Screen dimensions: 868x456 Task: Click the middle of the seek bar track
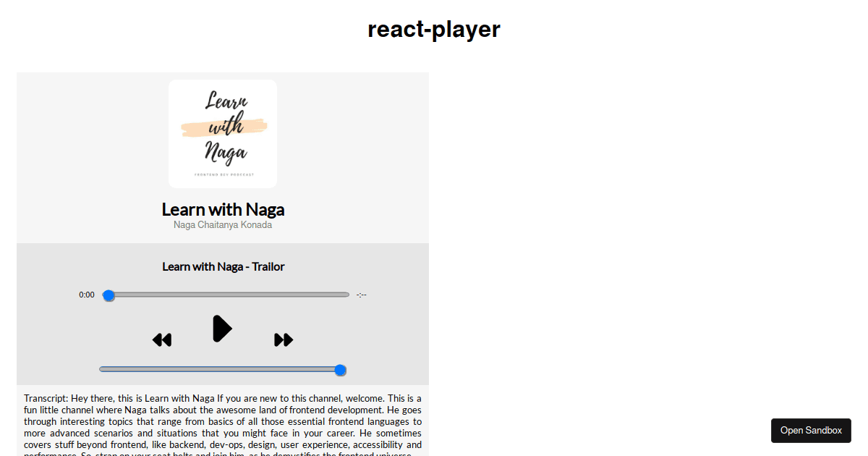[x=228, y=295]
